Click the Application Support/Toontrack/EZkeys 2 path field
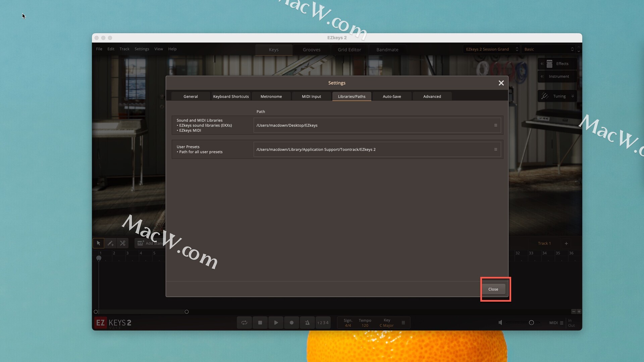 (x=377, y=149)
